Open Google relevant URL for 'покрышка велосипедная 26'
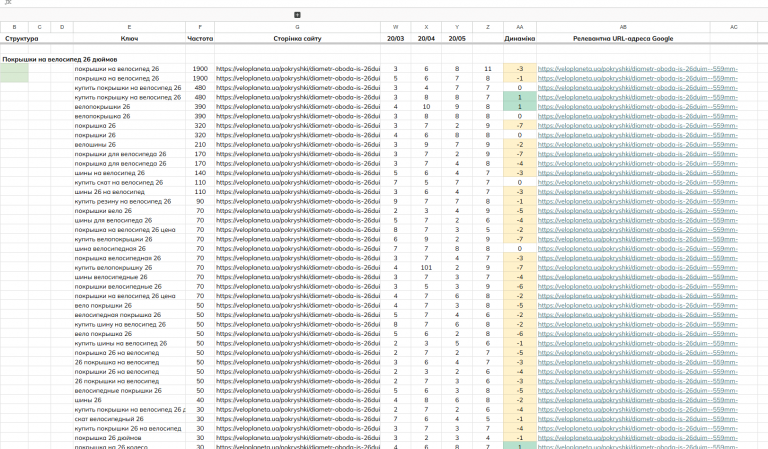 pos(637,258)
